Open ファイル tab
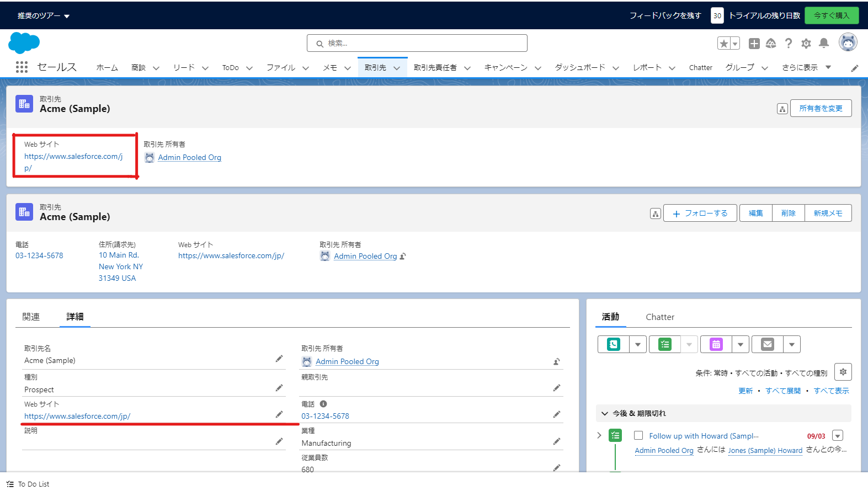The height and width of the screenshot is (491, 868). [x=281, y=67]
